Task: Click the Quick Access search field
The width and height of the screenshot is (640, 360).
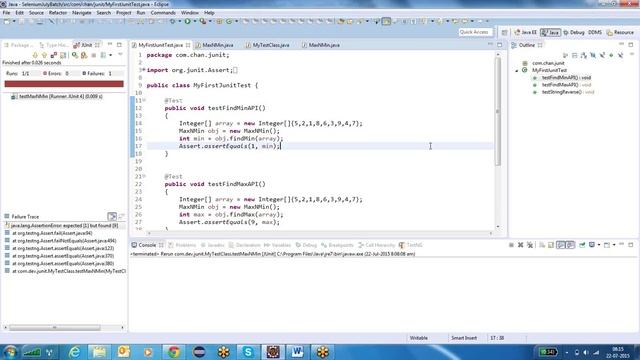Action: [475, 32]
